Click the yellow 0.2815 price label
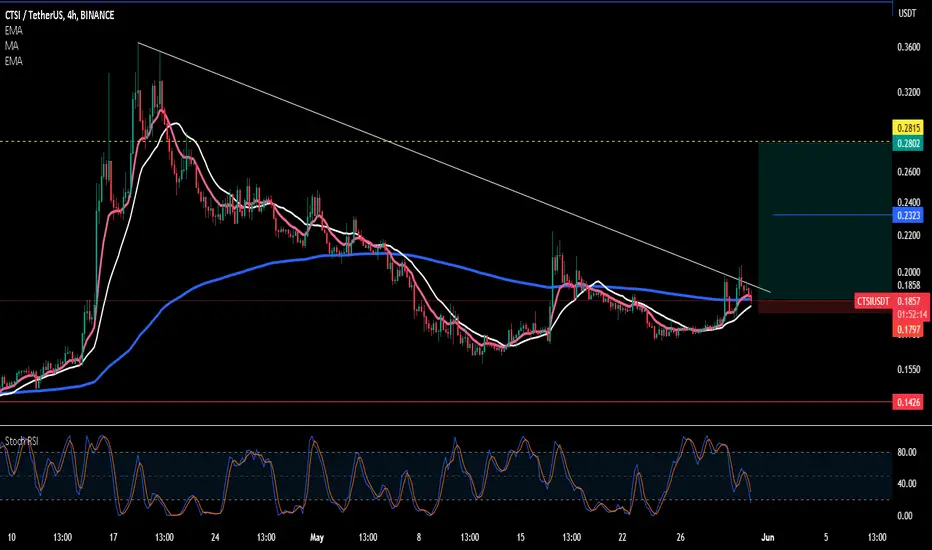Viewport: 932px width, 550px height. [x=908, y=128]
